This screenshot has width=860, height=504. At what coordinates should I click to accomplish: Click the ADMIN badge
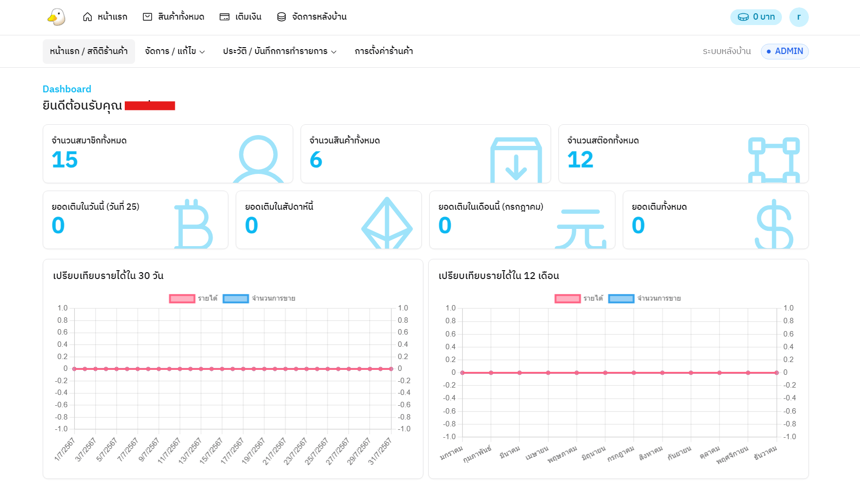click(784, 52)
